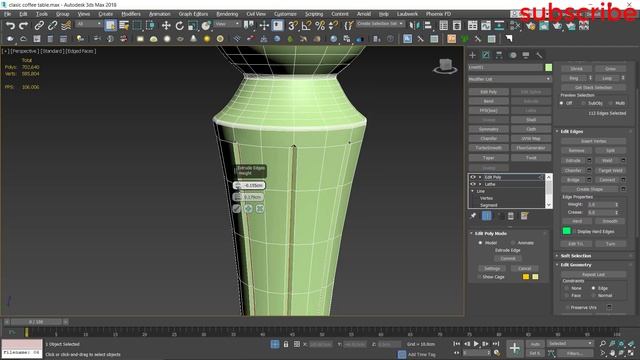Screen dimensions: 640x360
Task: Open the Utilities panel wrench tab
Action: pyautogui.click(x=539, y=55)
